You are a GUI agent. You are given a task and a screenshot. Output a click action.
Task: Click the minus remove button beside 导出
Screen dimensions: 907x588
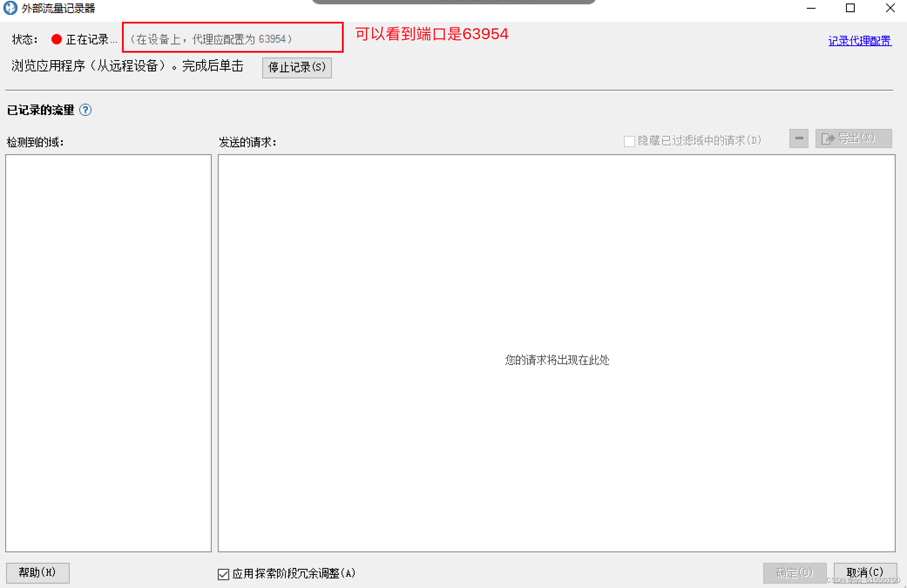[x=799, y=139]
